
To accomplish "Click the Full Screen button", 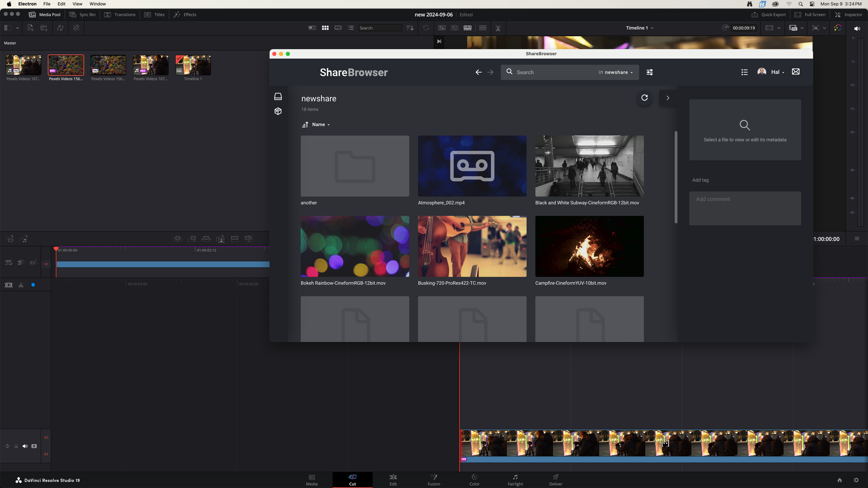I will click(810, 14).
